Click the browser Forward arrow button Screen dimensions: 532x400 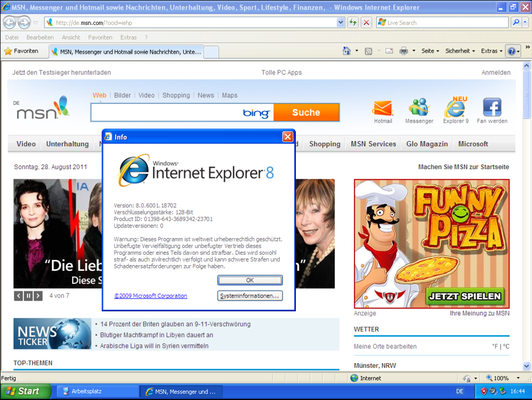24,23
